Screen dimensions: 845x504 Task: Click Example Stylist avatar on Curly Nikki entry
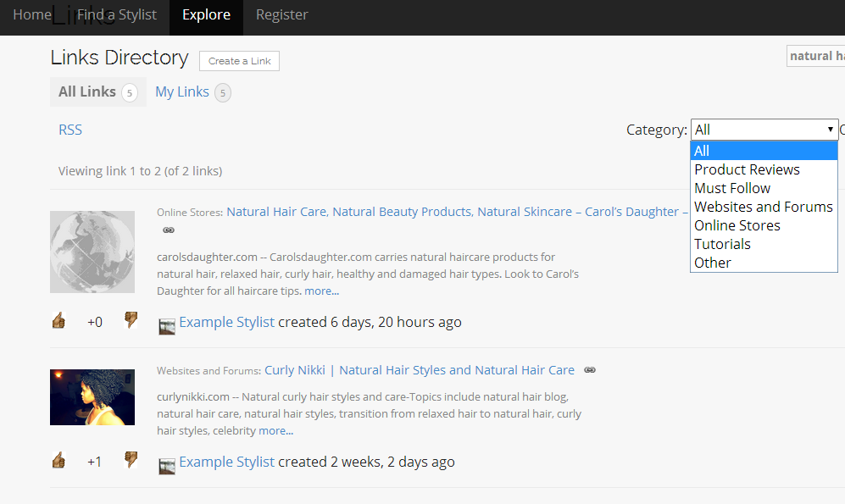click(167, 466)
